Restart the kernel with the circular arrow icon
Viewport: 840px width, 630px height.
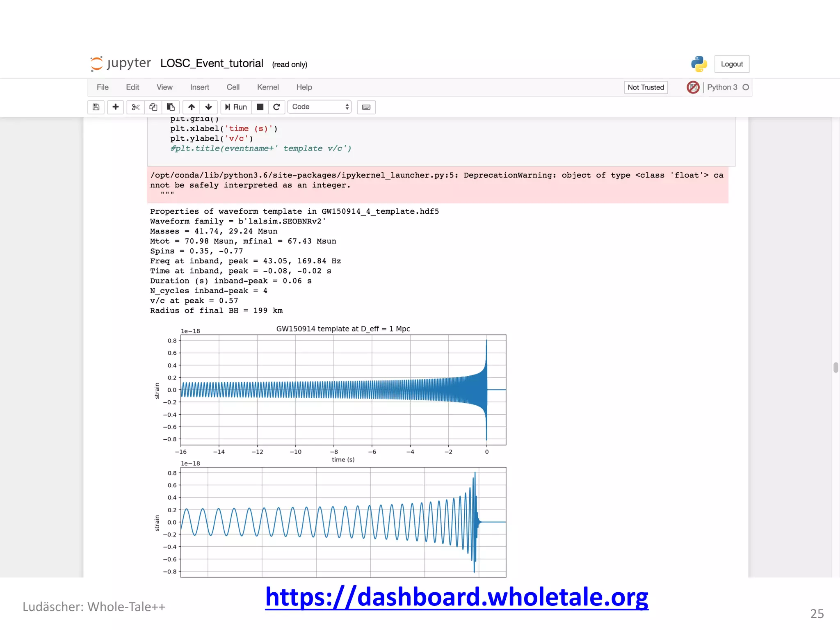[x=277, y=107]
